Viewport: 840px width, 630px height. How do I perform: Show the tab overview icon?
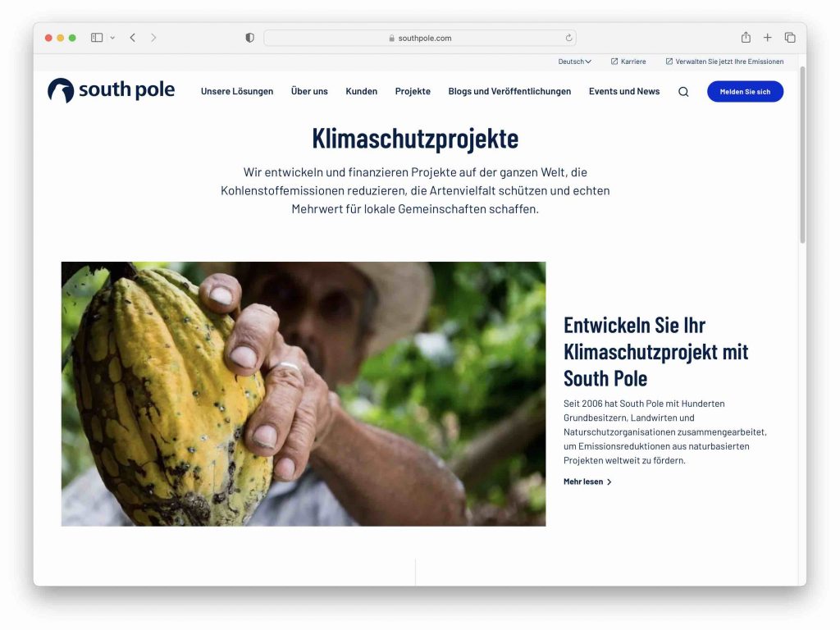click(x=790, y=38)
